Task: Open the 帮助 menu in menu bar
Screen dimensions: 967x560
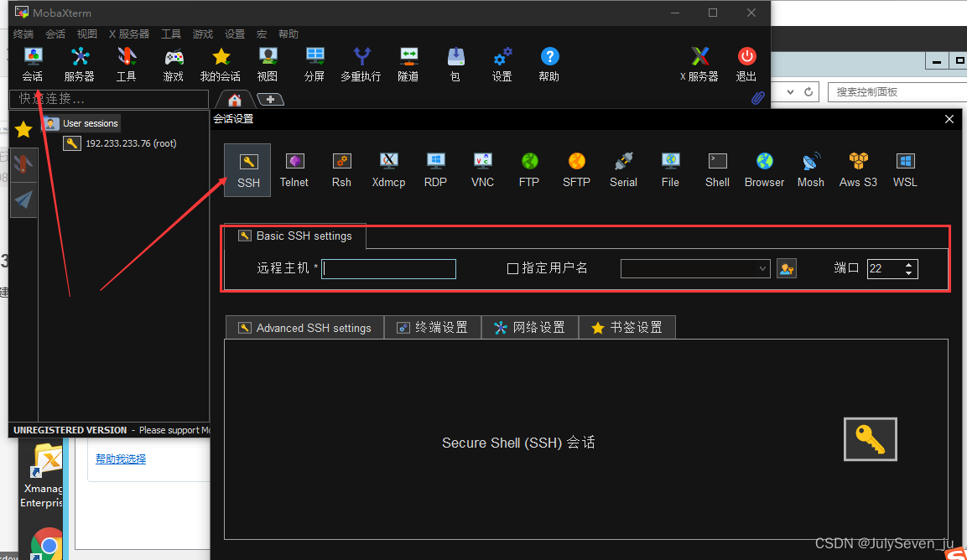Action: click(288, 34)
